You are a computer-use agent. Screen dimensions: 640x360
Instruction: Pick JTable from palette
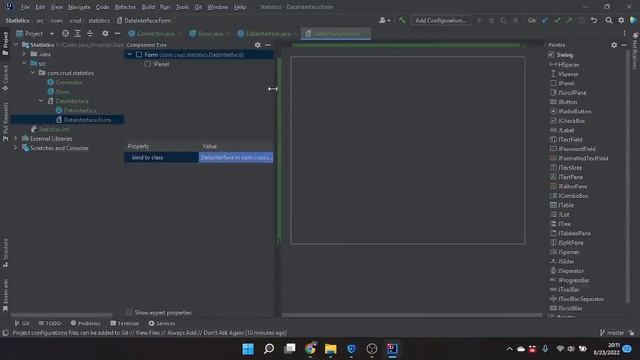(x=562, y=205)
